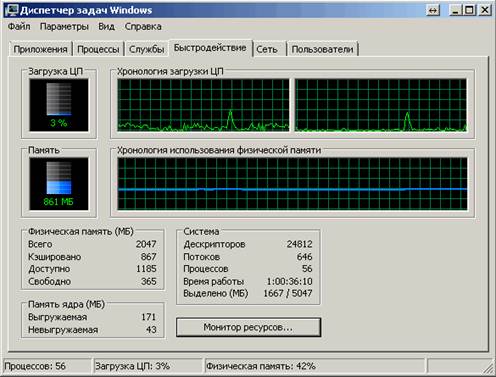Minimize the Task Manager window
This screenshot has width=496, height=377.
(x=455, y=10)
